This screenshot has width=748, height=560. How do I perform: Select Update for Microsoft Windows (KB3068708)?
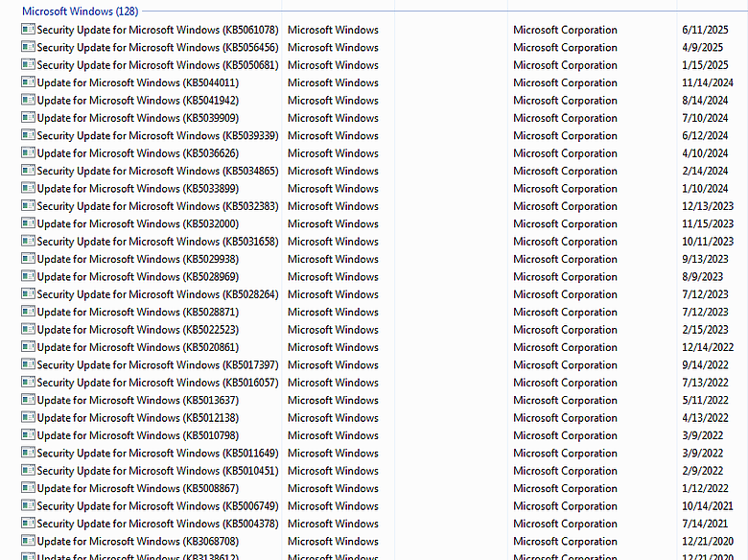(x=138, y=542)
